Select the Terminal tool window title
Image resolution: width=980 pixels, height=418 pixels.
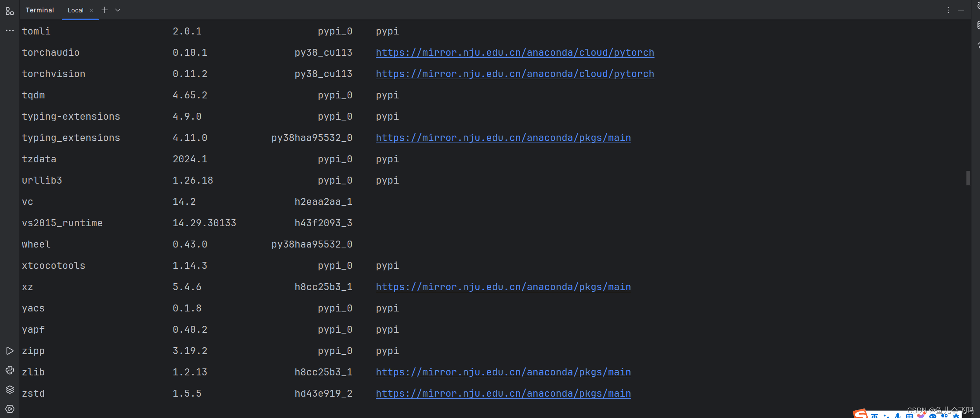coord(39,10)
